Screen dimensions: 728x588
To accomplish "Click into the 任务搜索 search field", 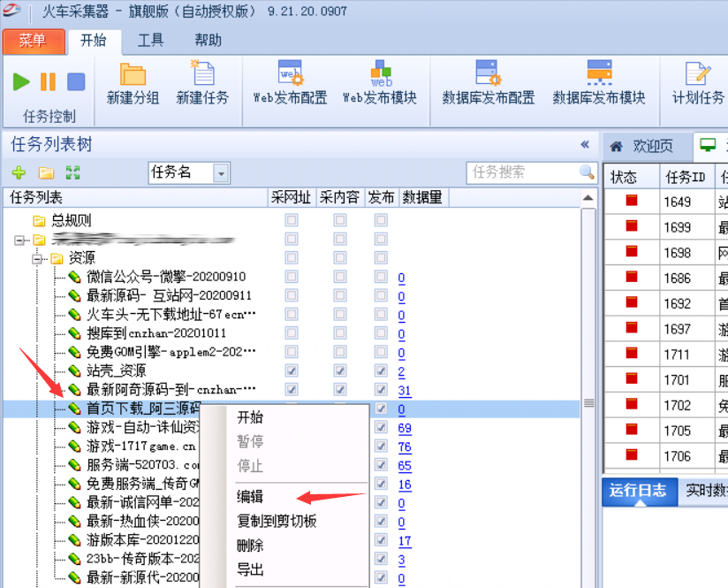I will [x=521, y=172].
